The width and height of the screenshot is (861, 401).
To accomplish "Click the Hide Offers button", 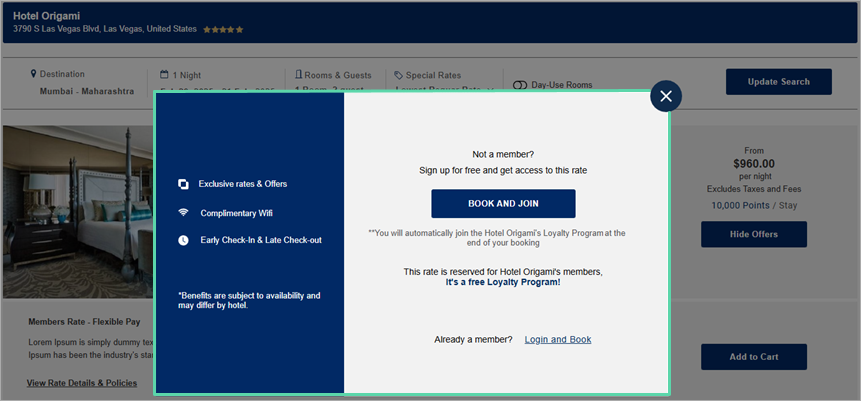I will [x=754, y=234].
